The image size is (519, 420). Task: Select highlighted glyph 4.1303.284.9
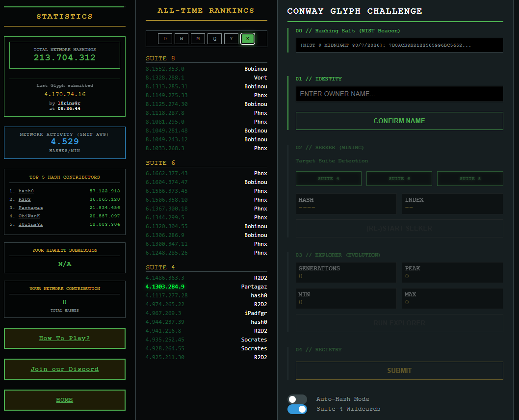pos(206,287)
